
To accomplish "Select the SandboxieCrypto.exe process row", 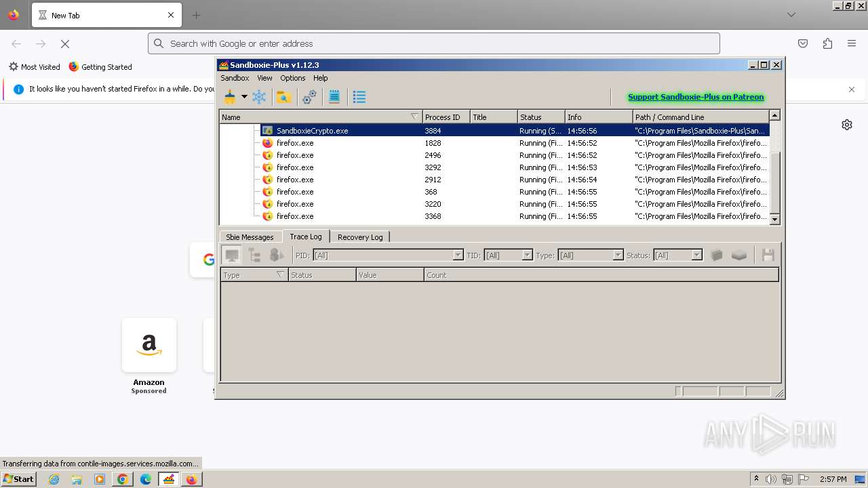I will point(494,131).
